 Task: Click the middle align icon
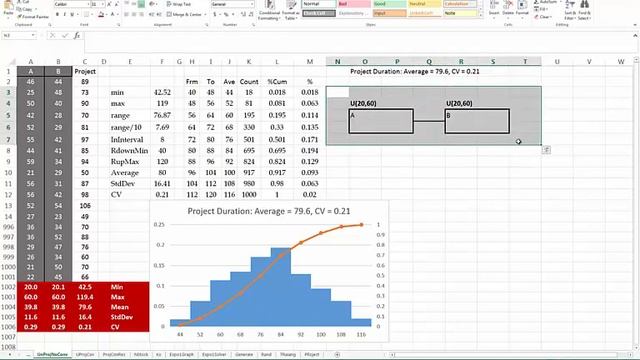pos(134,4)
